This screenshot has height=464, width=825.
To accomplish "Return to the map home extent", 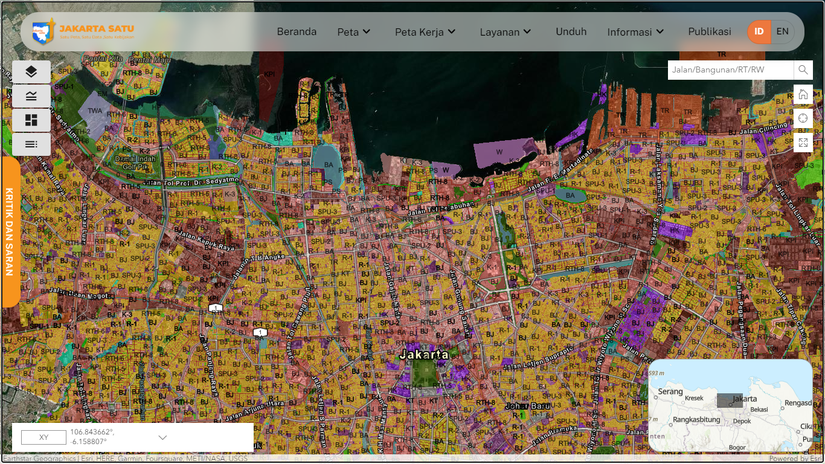I will click(x=803, y=94).
